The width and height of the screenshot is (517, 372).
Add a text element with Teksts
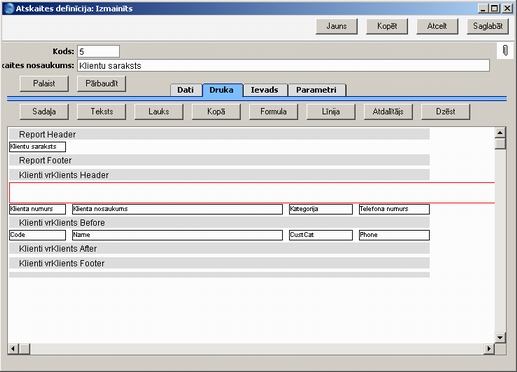click(x=101, y=111)
